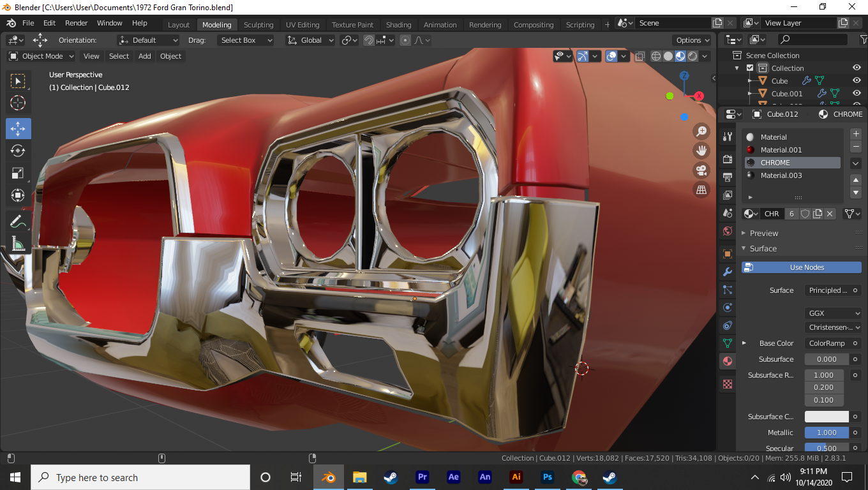Pick the Transform tool
The image size is (868, 490).
click(18, 195)
